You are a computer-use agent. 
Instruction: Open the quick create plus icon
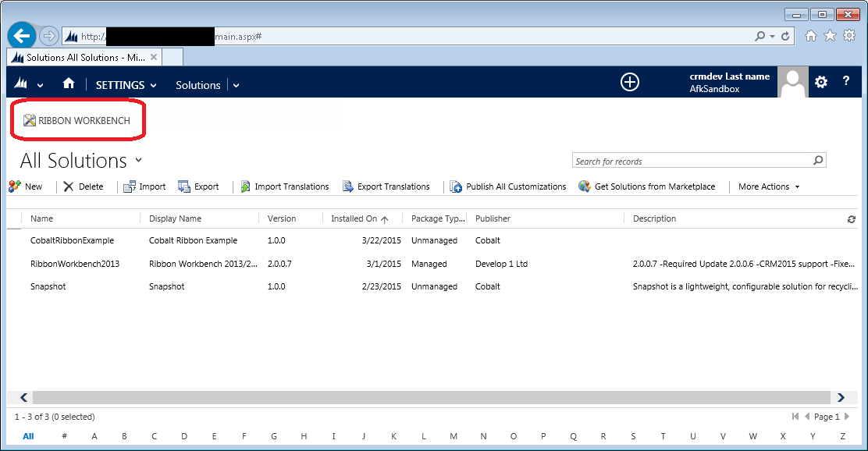click(x=629, y=83)
